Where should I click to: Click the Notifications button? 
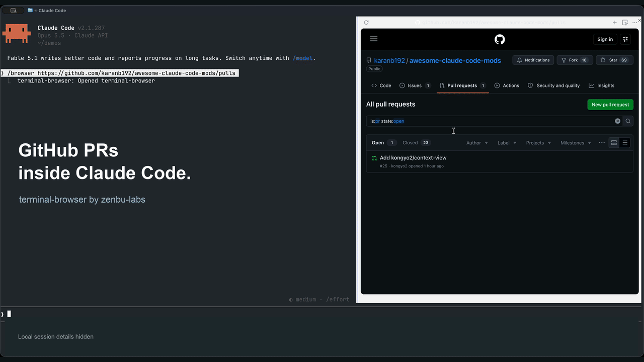533,60
